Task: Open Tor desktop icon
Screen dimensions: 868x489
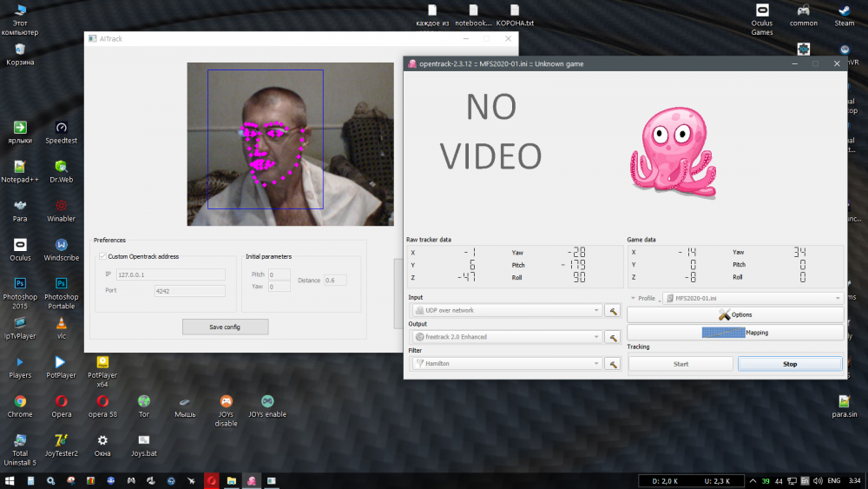Action: 144,406
